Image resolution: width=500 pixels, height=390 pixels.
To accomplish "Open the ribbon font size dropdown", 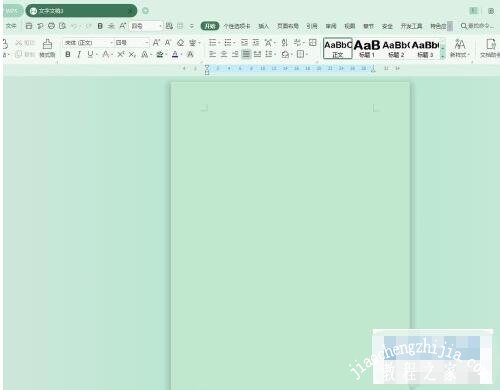I will pyautogui.click(x=146, y=43).
